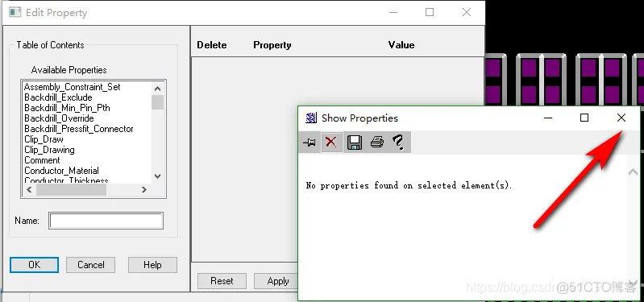
Task: Select Clip_Draw property
Action: pyautogui.click(x=44, y=139)
